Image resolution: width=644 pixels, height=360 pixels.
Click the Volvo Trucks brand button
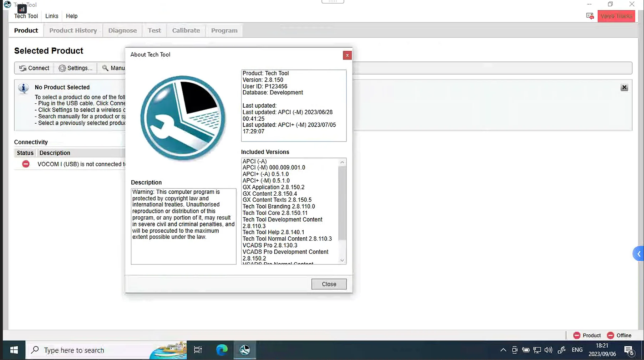point(616,16)
